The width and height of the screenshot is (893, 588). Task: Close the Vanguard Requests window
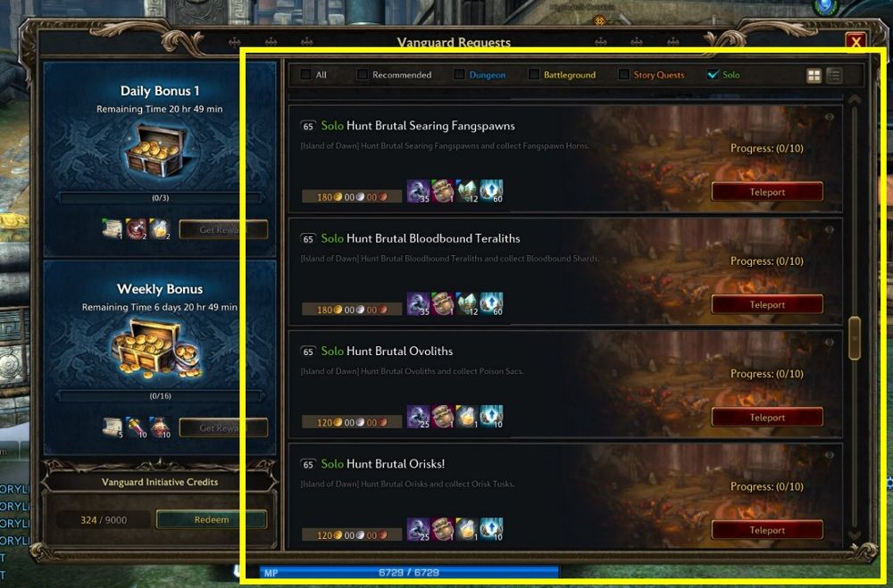[x=856, y=42]
